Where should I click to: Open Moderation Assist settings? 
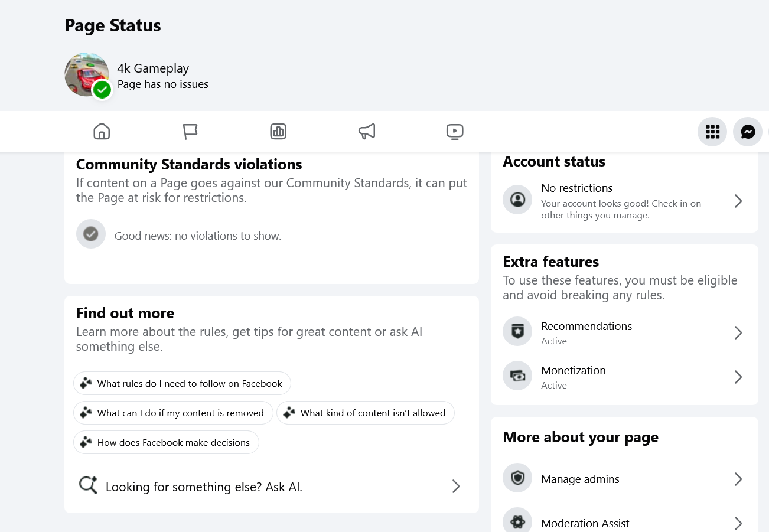pyautogui.click(x=624, y=523)
